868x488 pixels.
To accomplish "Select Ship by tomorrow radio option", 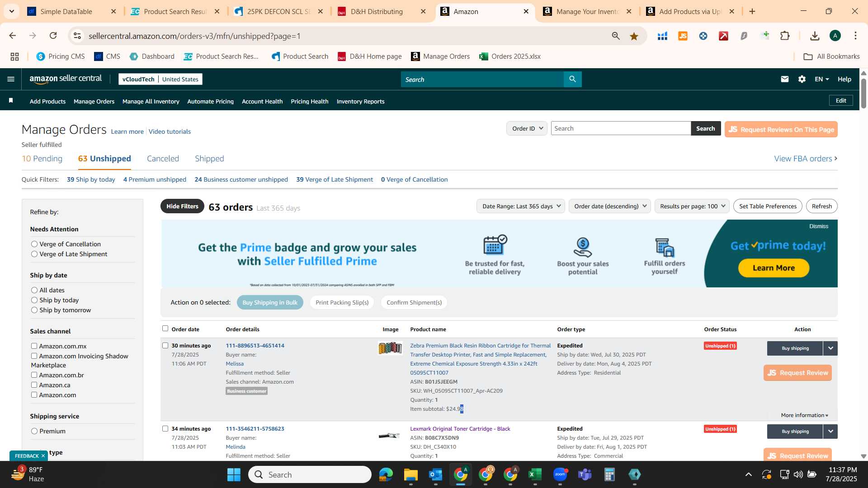I will pos(34,310).
